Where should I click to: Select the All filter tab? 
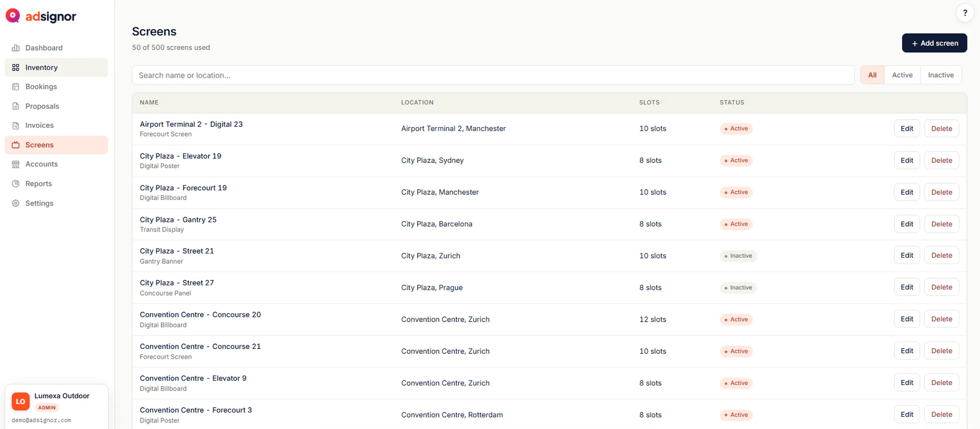point(872,75)
